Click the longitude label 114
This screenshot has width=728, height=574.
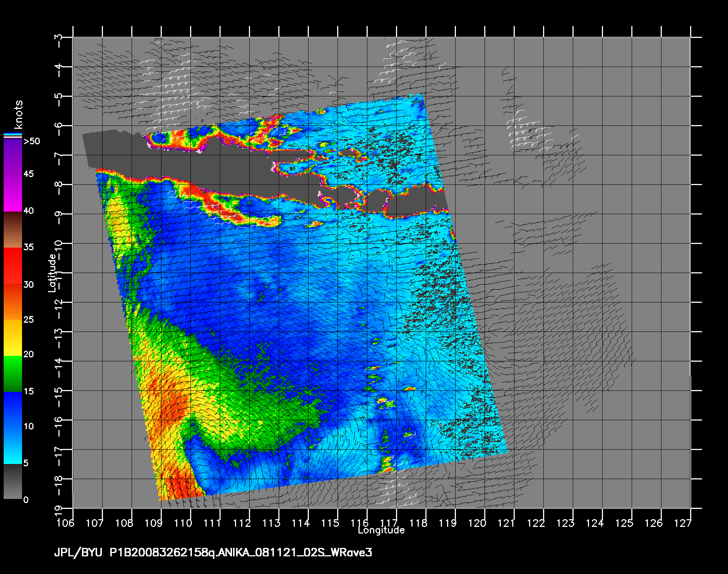click(301, 523)
